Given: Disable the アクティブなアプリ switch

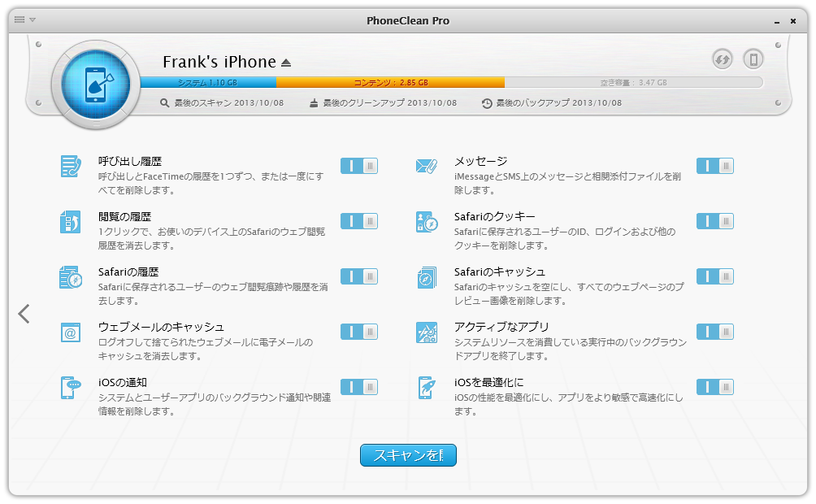Looking at the screenshot, I should (715, 332).
